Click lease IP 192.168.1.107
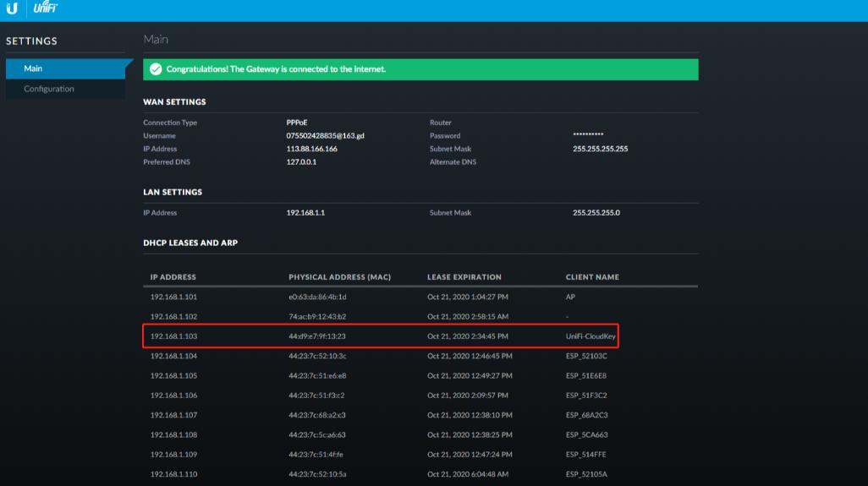The width and height of the screenshot is (868, 486). pyautogui.click(x=173, y=415)
